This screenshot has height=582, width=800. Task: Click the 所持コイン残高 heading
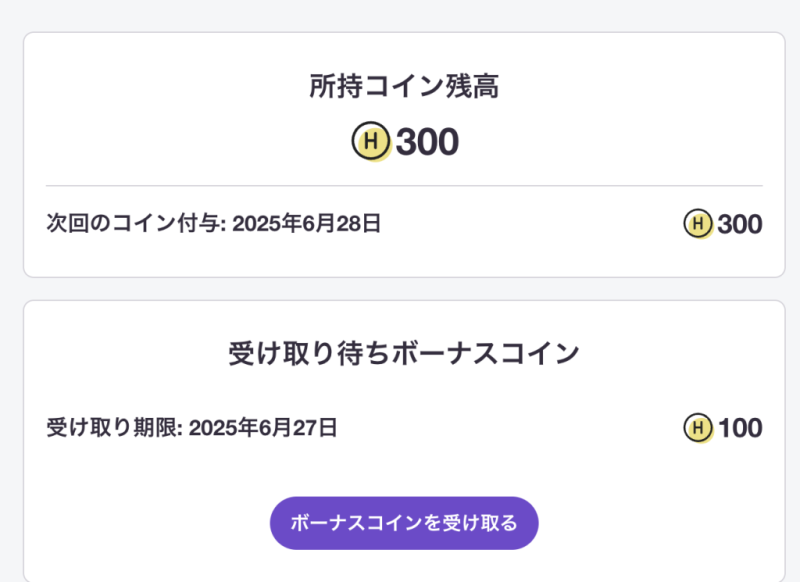tap(404, 88)
